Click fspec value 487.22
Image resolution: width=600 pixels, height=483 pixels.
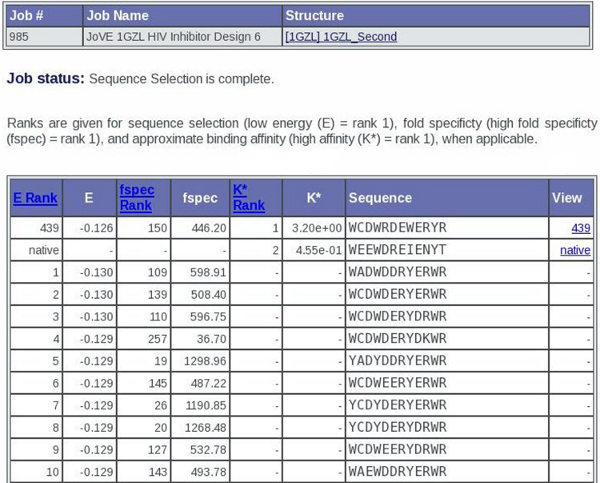coord(208,383)
